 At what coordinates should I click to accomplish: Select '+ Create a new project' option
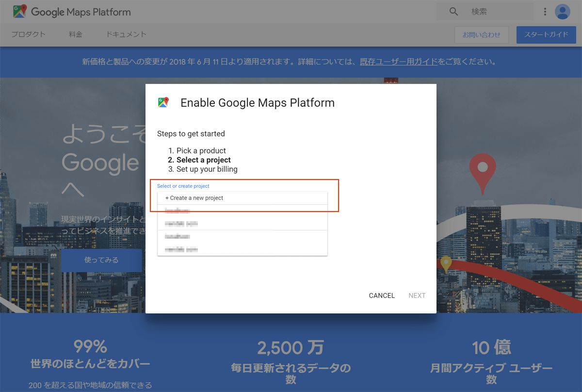(242, 198)
